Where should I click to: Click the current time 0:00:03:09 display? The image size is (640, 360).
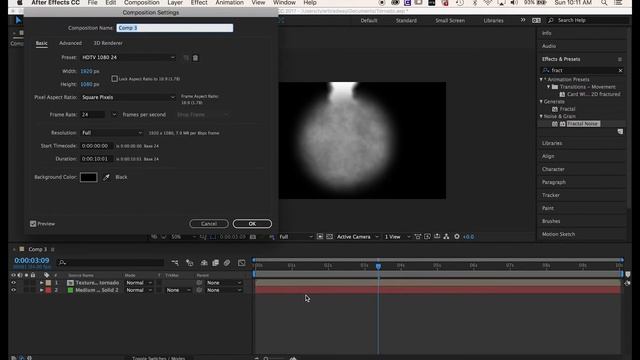[x=31, y=260]
